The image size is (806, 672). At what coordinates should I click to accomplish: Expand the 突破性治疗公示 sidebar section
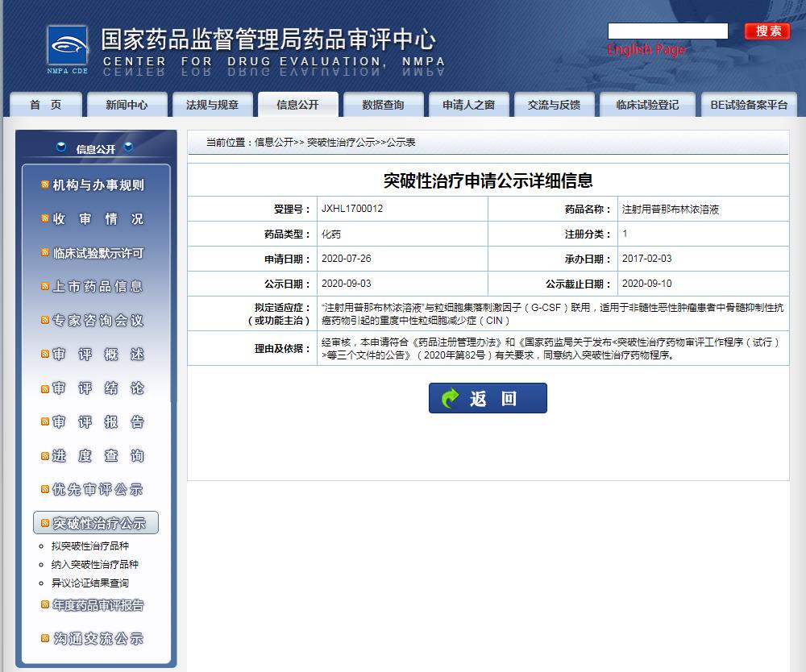[x=98, y=524]
